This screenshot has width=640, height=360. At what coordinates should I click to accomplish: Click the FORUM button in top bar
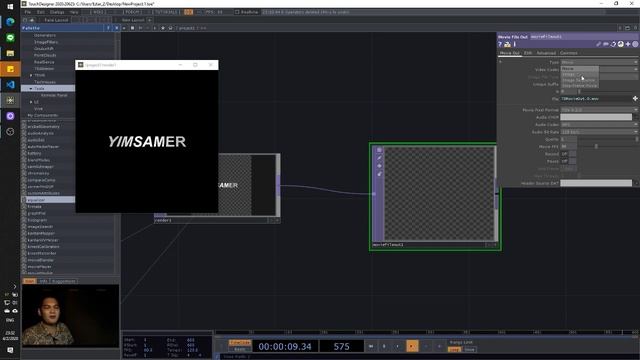point(132,12)
